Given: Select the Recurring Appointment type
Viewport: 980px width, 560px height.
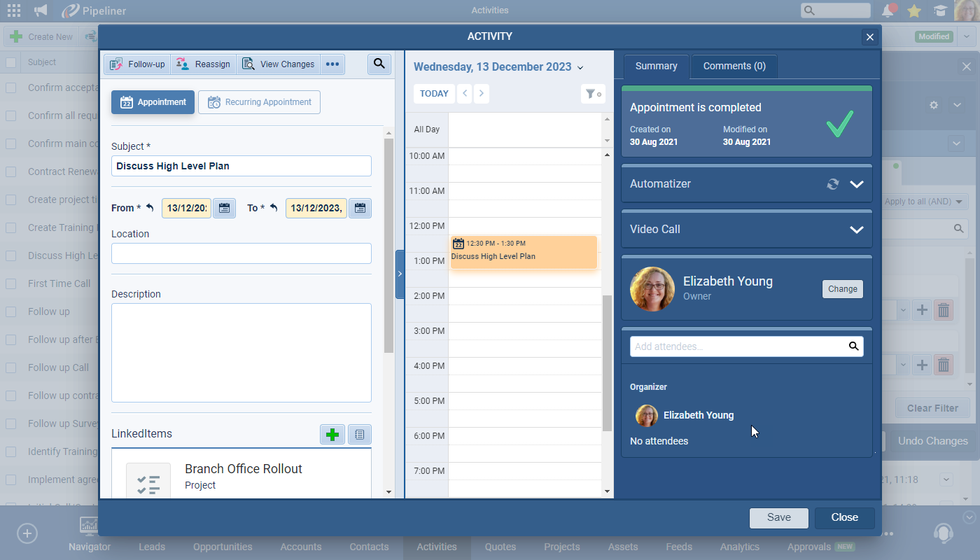Looking at the screenshot, I should [x=259, y=102].
